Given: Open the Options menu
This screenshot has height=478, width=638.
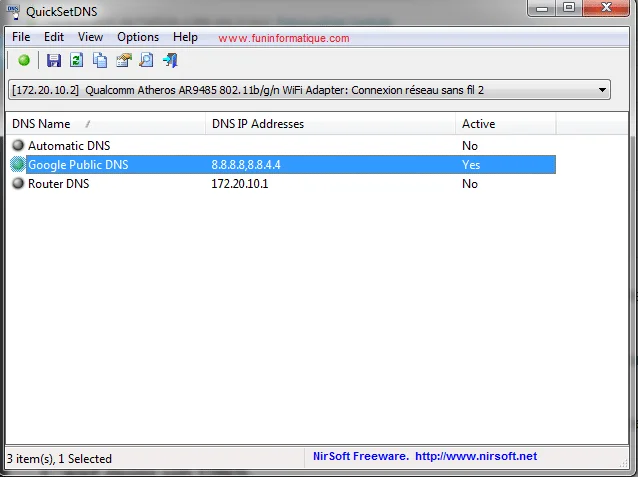Looking at the screenshot, I should pyautogui.click(x=138, y=37).
